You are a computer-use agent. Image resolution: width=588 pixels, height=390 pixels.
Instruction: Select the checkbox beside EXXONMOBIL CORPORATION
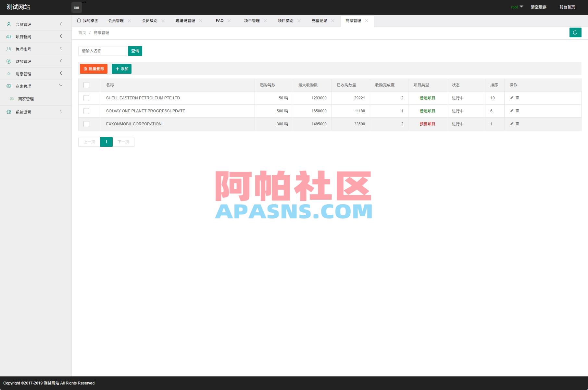[86, 124]
